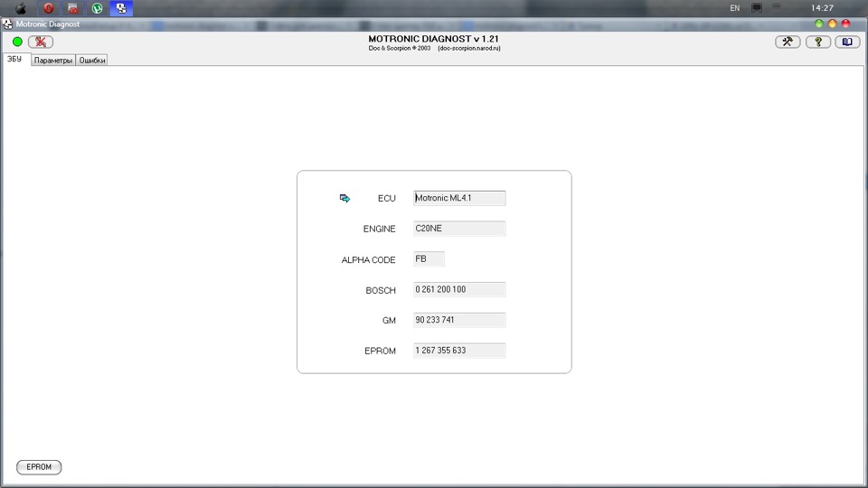Click the green window button in title bar
This screenshot has width=868, height=488.
point(819,23)
